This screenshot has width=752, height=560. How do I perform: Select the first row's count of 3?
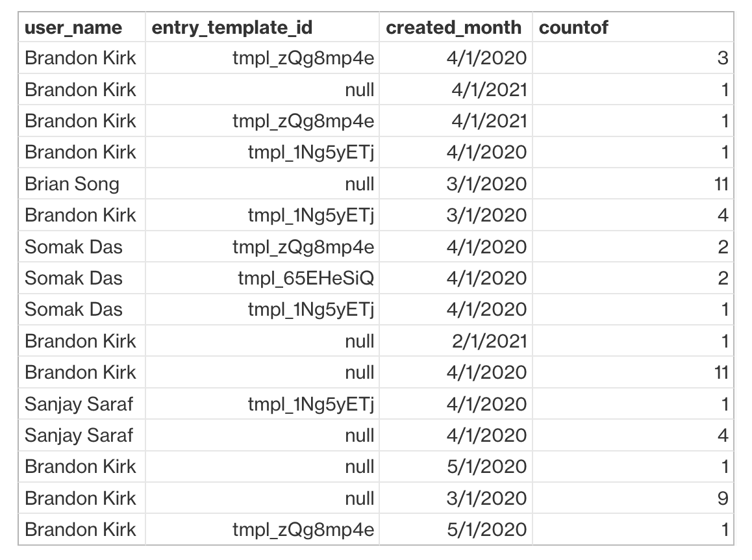click(x=633, y=58)
